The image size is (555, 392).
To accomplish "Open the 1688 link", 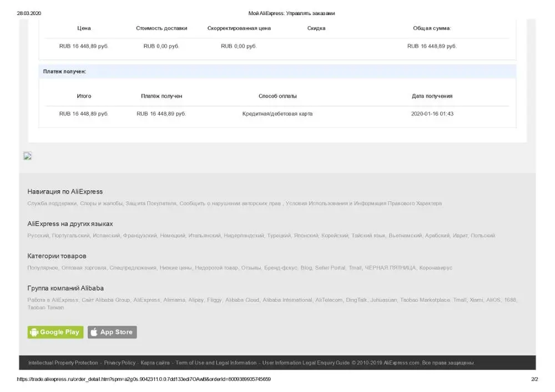I will coord(510,300).
